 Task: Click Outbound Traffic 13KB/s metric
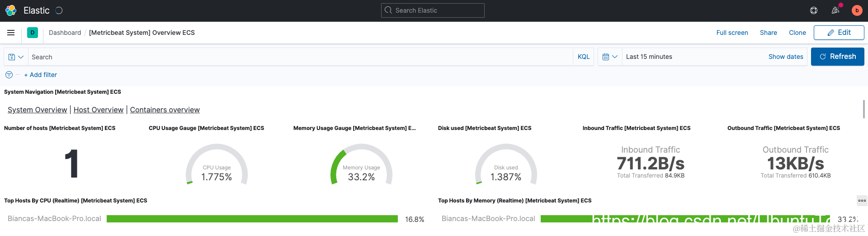[796, 163]
